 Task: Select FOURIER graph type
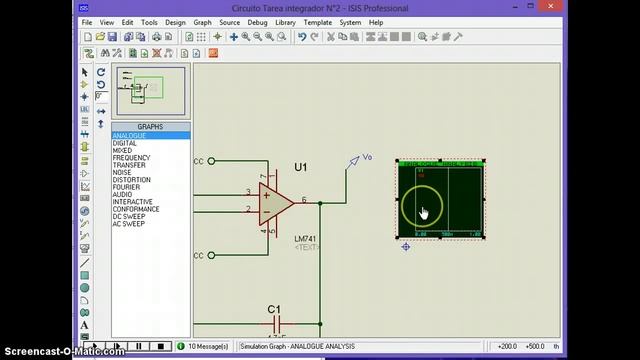(151, 187)
